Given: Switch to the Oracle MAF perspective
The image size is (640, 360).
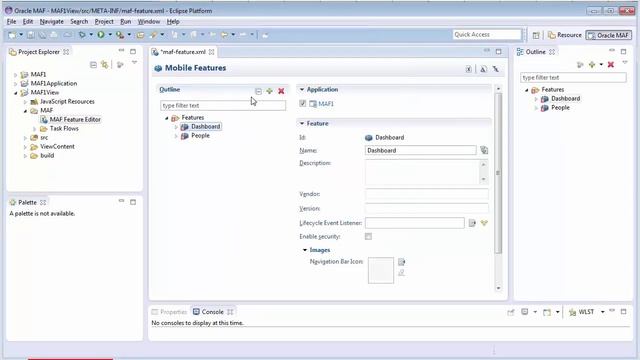Looking at the screenshot, I should tap(608, 35).
